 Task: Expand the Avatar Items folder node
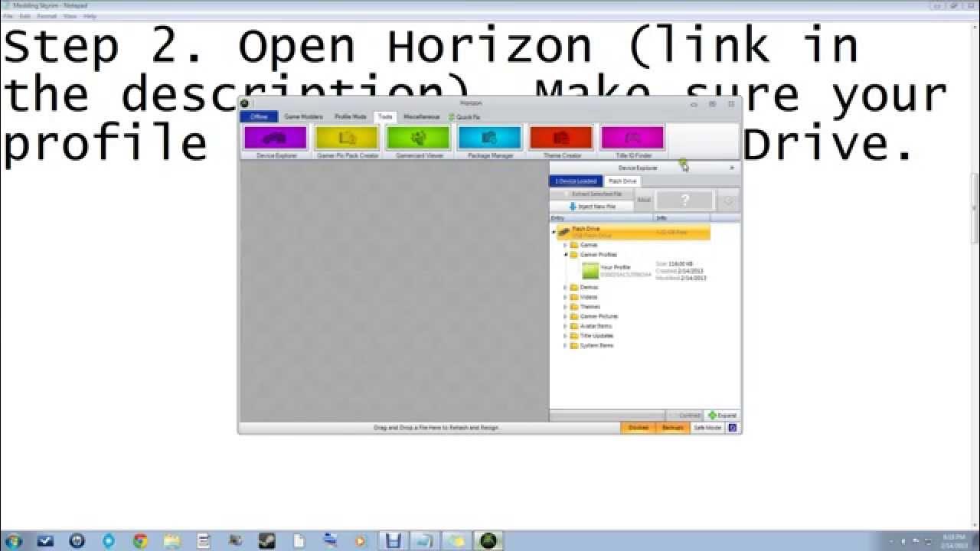click(565, 326)
